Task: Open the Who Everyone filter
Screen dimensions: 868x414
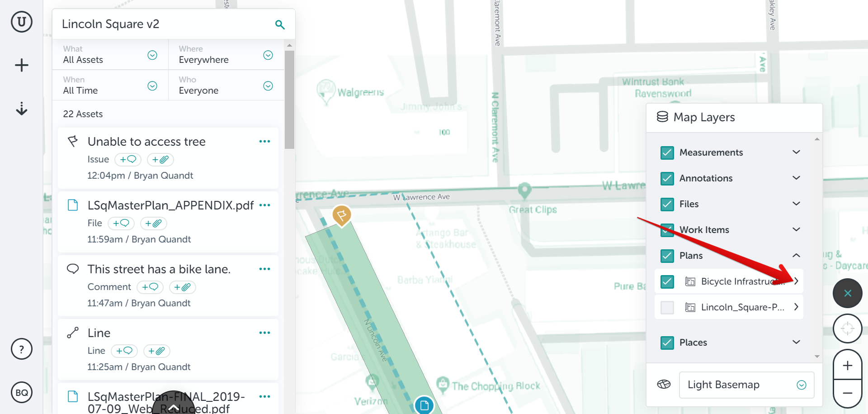Action: pyautogui.click(x=226, y=86)
